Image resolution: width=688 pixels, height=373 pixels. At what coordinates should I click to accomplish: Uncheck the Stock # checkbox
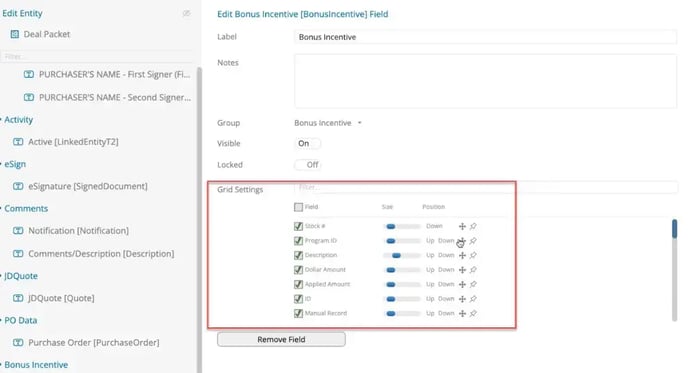pos(298,226)
